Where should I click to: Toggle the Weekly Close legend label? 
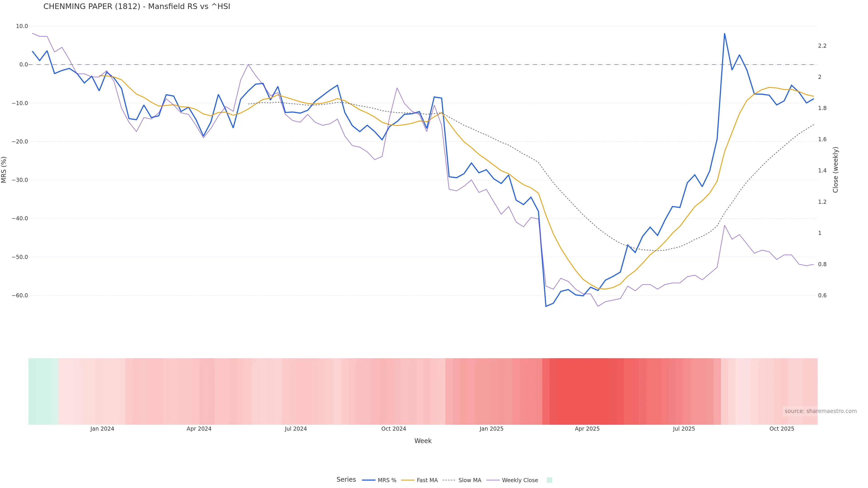[520, 480]
